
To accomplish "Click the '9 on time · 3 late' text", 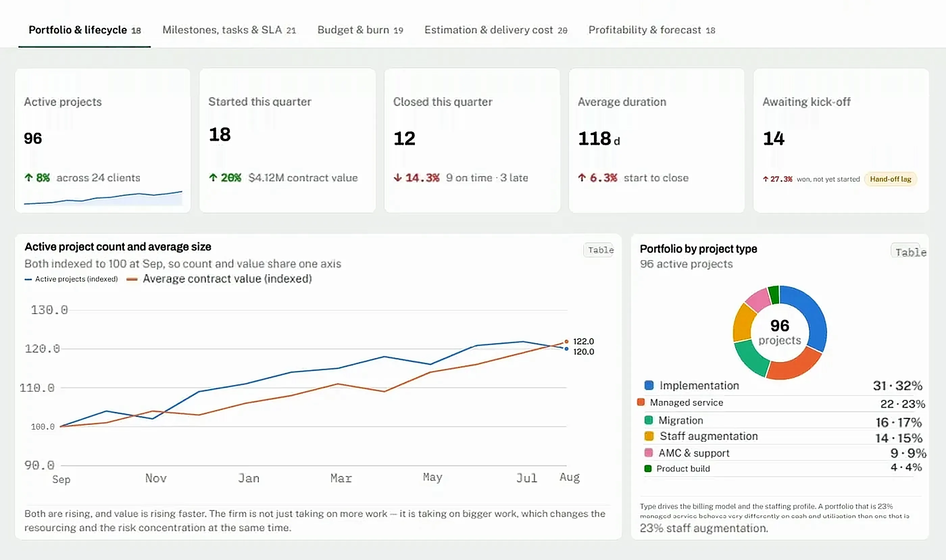I will pyautogui.click(x=487, y=178).
